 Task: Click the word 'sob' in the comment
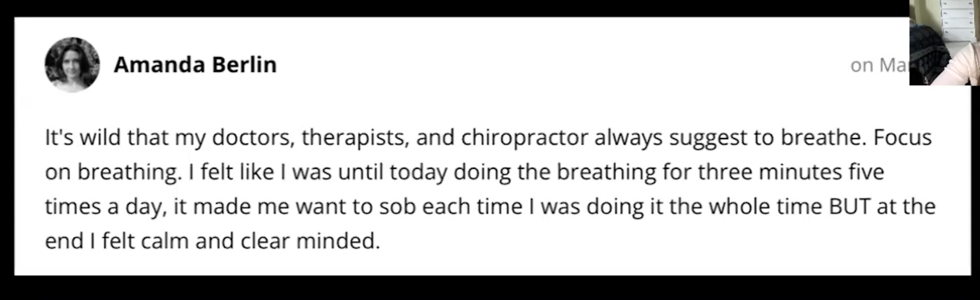click(x=397, y=206)
